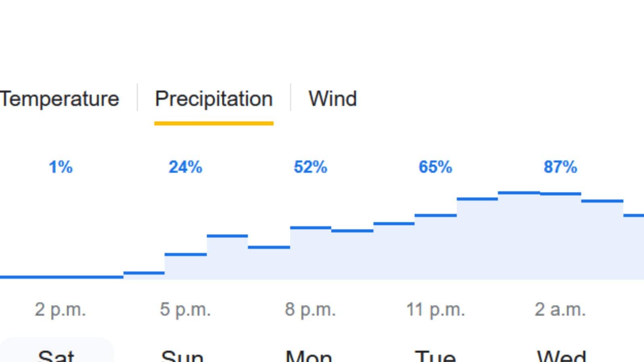644x362 pixels.
Task: Click the 5 p.m. time label
Action: click(x=185, y=310)
